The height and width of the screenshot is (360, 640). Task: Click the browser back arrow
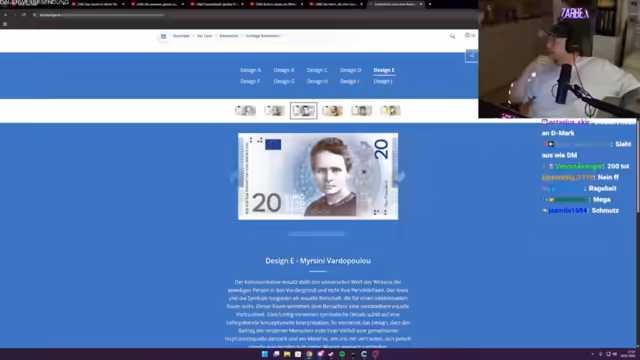click(x=5, y=15)
